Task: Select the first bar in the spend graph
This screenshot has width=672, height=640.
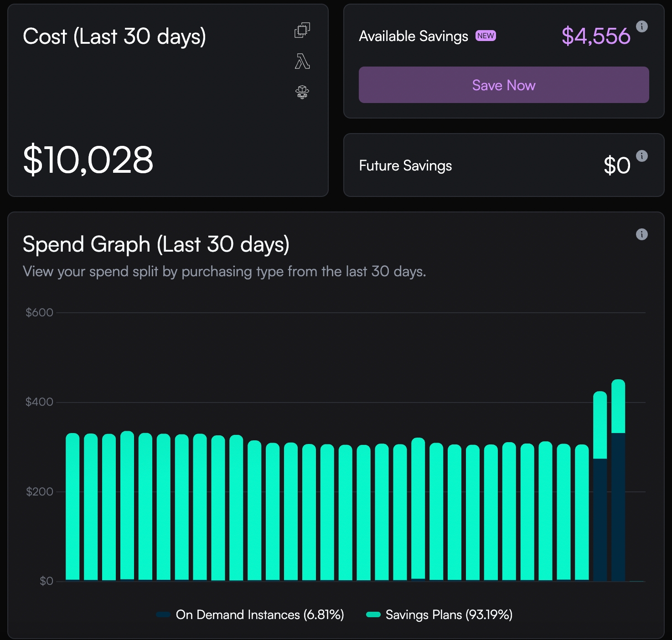Action: click(72, 506)
